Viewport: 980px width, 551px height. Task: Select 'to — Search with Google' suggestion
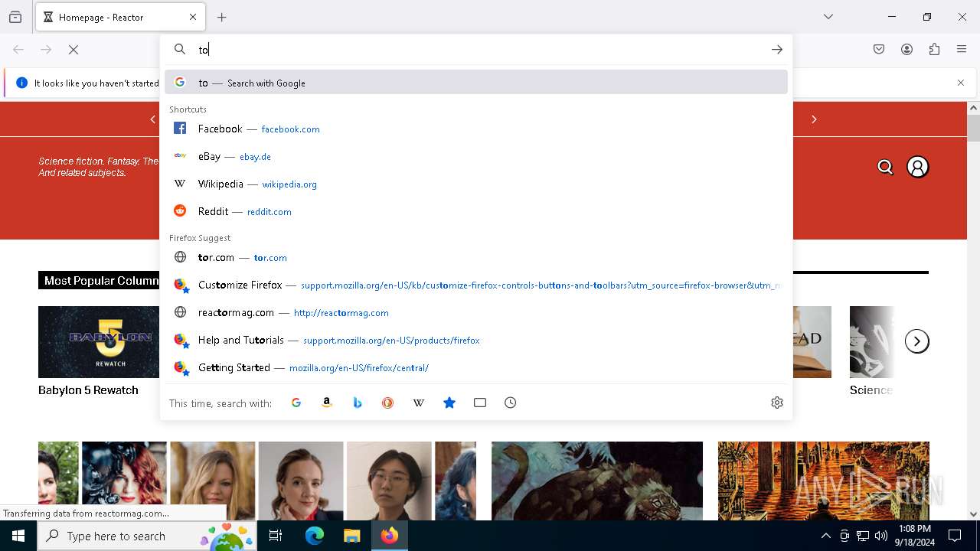click(476, 83)
